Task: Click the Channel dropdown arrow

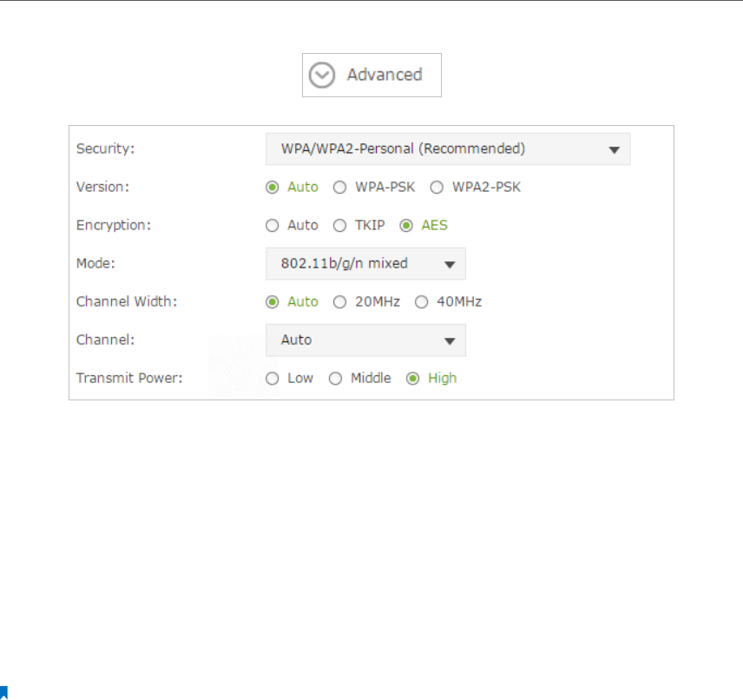Action: click(x=450, y=341)
